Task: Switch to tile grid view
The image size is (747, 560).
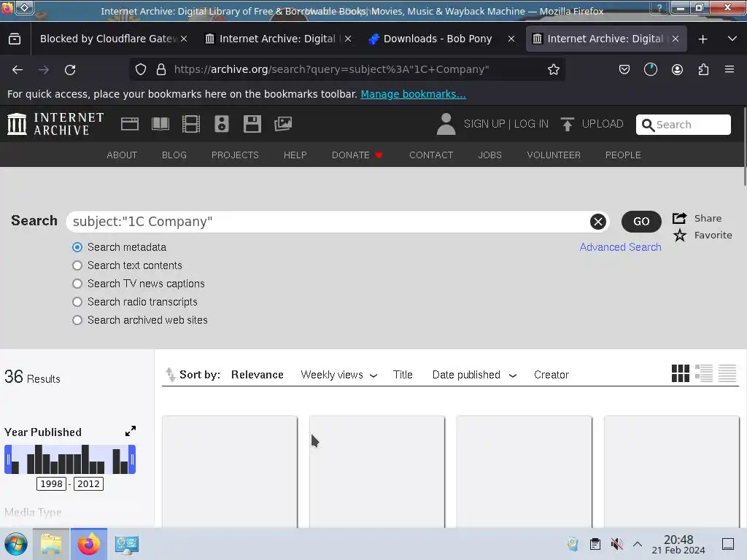Action: pos(681,373)
